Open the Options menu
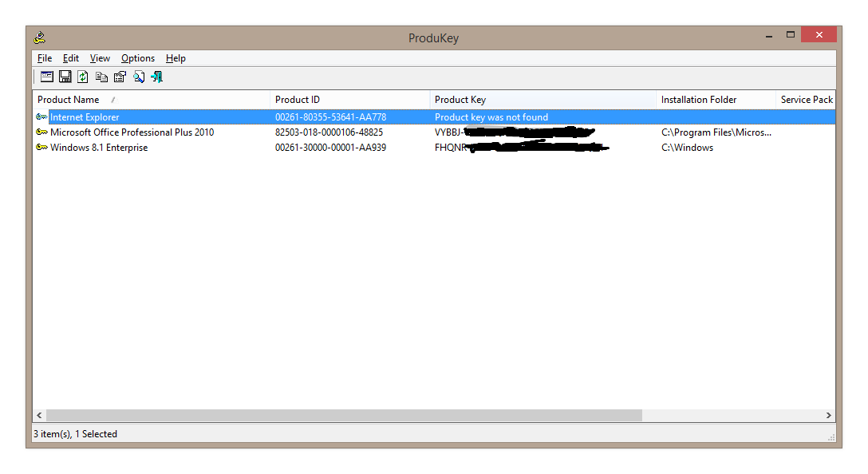The height and width of the screenshot is (474, 868). coord(137,57)
